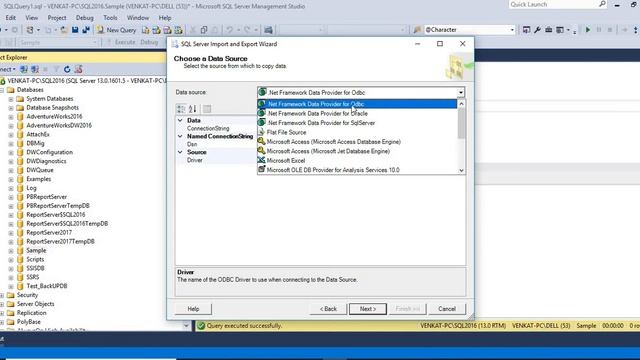Click the find in files icon near @Character
The height and width of the screenshot is (360, 640).
coord(417,30)
